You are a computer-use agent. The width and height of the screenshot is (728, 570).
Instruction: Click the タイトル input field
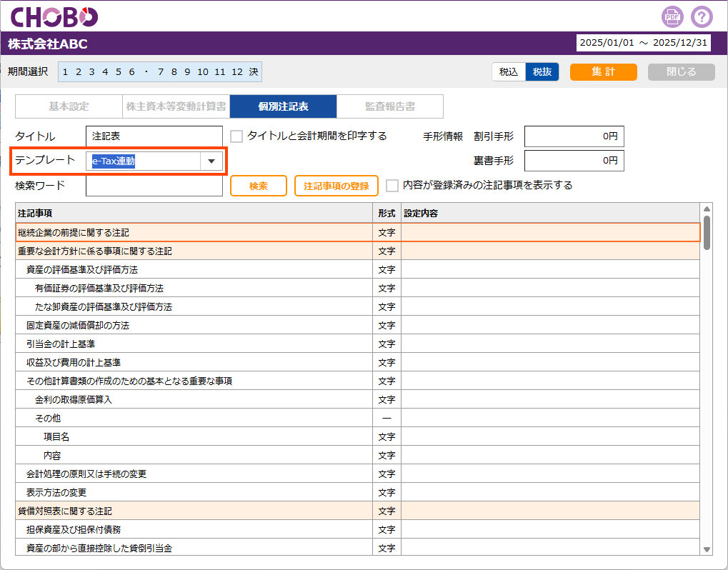154,136
